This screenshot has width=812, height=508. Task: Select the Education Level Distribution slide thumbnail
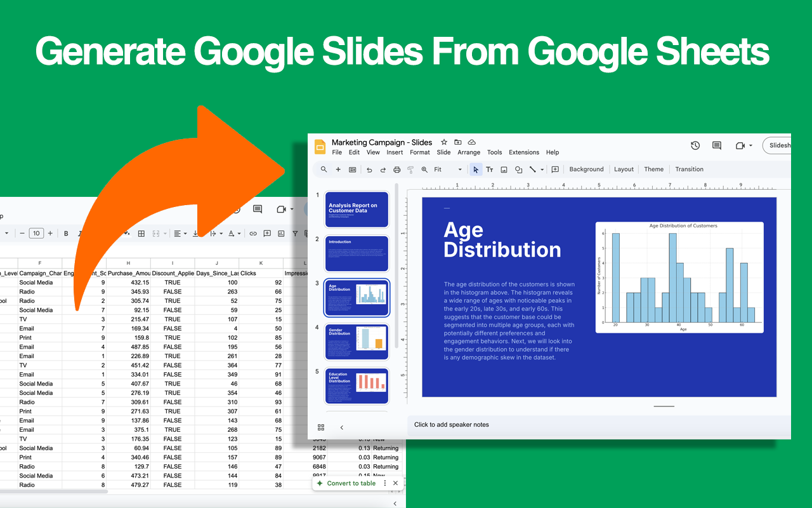(357, 386)
